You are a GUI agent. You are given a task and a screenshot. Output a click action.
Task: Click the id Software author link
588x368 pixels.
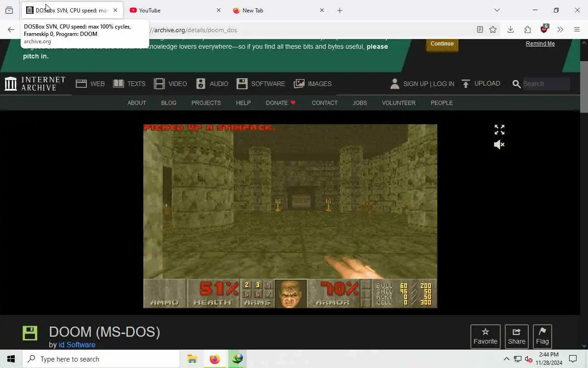77,345
